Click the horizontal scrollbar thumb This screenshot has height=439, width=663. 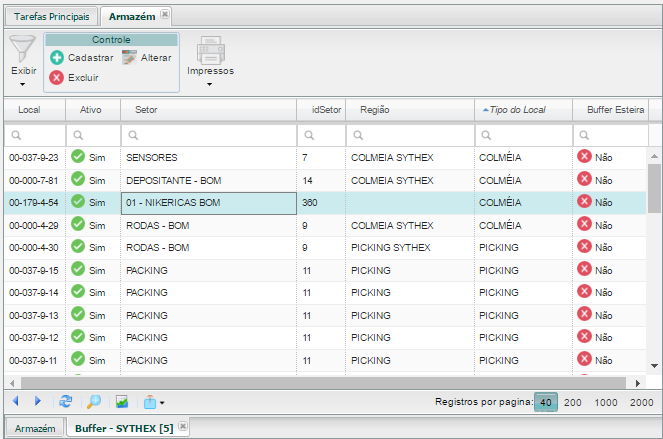click(x=323, y=383)
